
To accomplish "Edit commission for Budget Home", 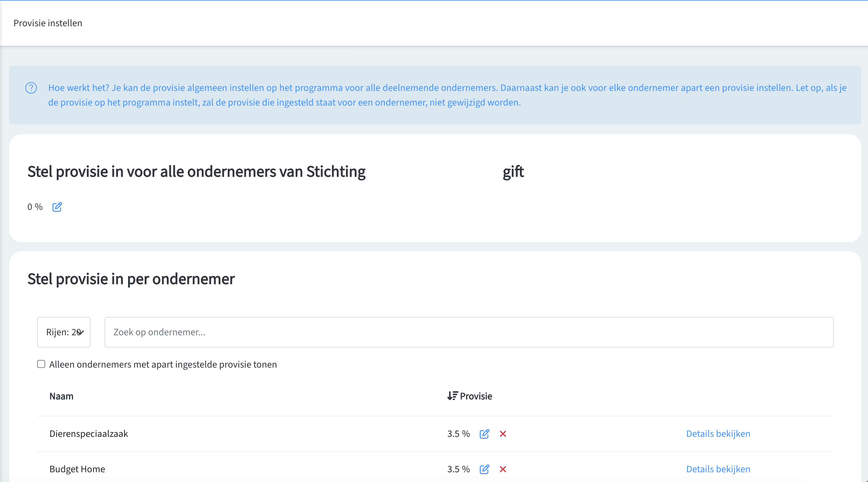I will pos(484,469).
